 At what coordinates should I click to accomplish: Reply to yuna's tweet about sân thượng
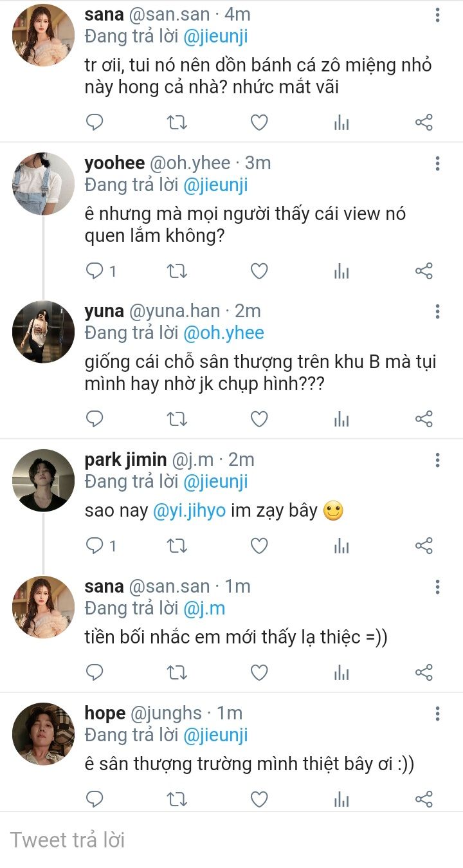[95, 420]
